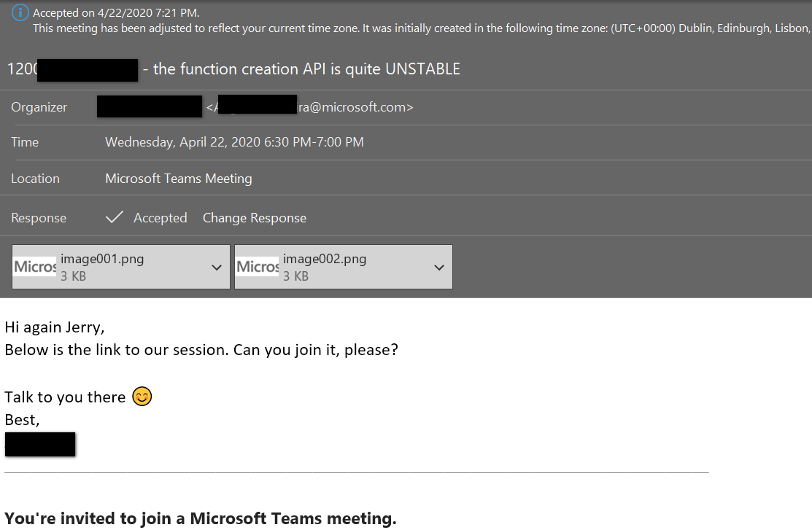The image size is (812, 530).
Task: Click the 'Hi again Jerry' greeting line
Action: pos(55,327)
